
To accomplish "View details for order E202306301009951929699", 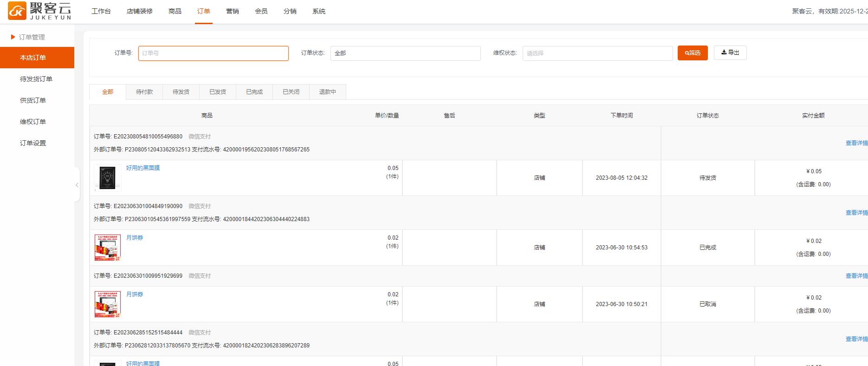I will 856,276.
